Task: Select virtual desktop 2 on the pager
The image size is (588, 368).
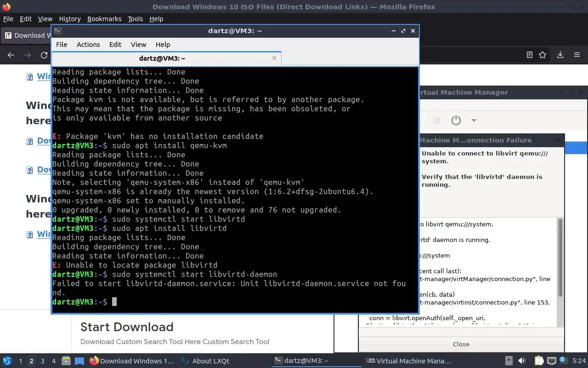Action: (31, 361)
